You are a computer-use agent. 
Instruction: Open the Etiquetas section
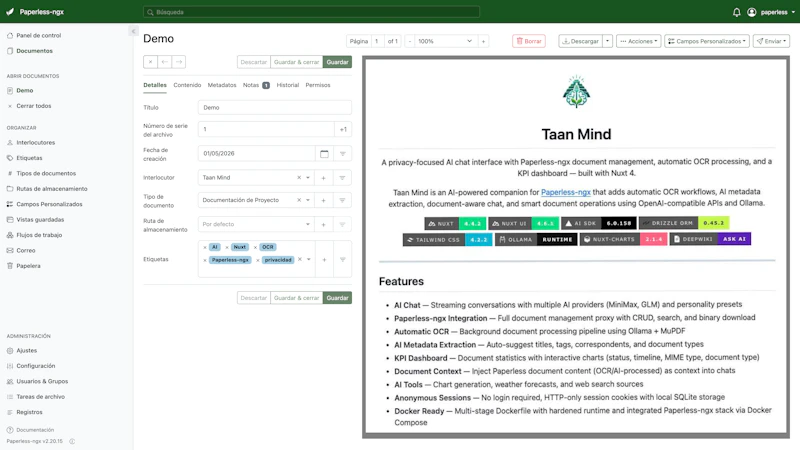[24, 158]
